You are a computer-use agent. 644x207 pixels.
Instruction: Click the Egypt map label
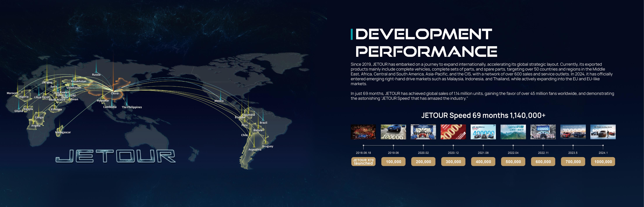(46, 97)
